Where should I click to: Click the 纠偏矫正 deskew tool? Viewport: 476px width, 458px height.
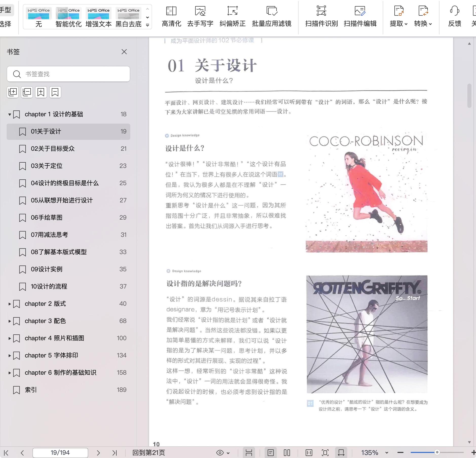(232, 16)
